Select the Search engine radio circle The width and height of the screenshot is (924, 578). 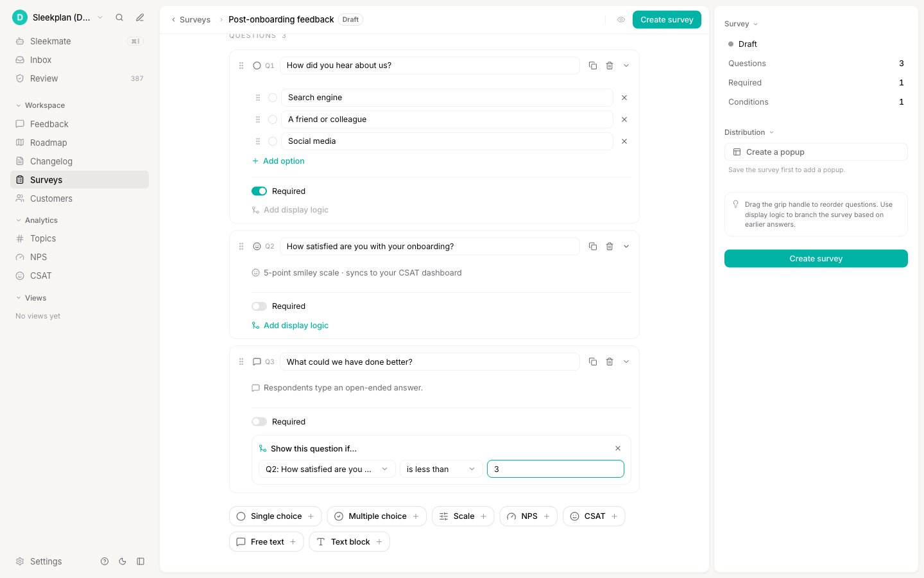273,98
